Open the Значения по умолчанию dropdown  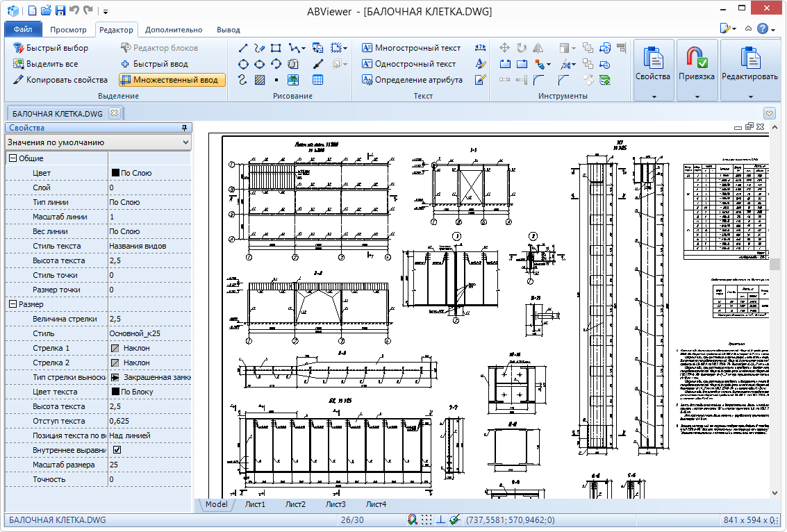click(97, 142)
